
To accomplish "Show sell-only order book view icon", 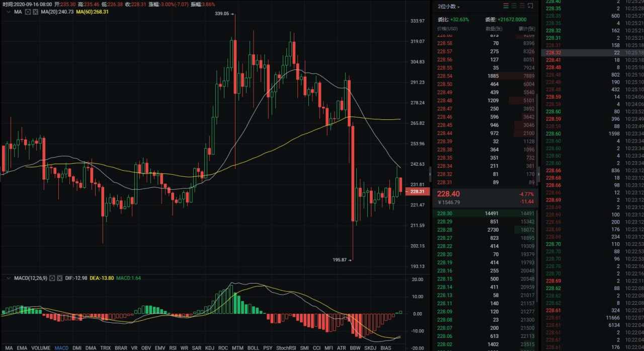I will (x=522, y=6).
